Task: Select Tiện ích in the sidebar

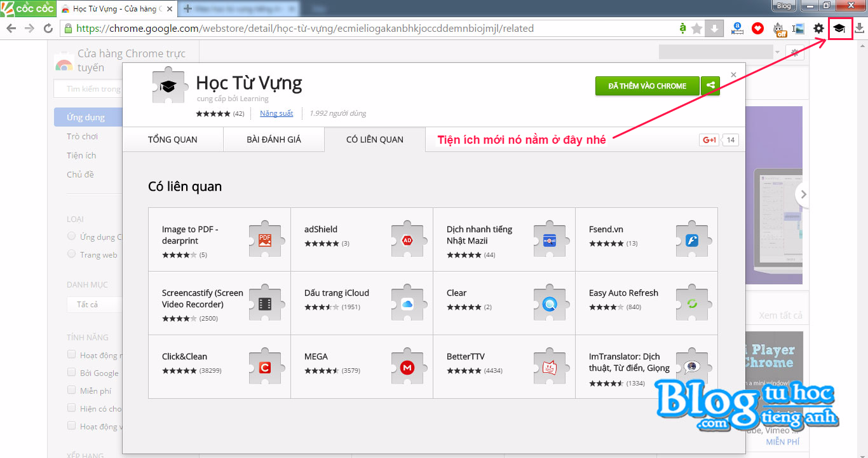Action: [x=81, y=155]
